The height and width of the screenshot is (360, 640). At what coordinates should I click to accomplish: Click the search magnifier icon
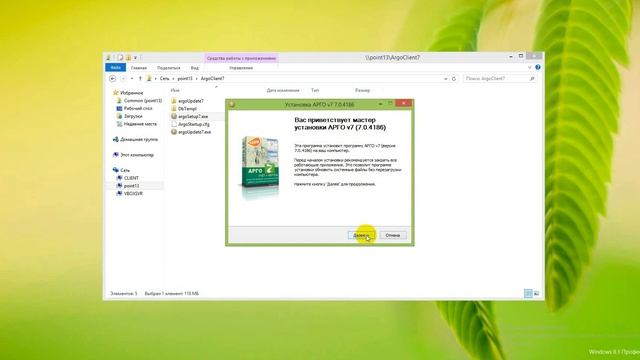[532, 78]
